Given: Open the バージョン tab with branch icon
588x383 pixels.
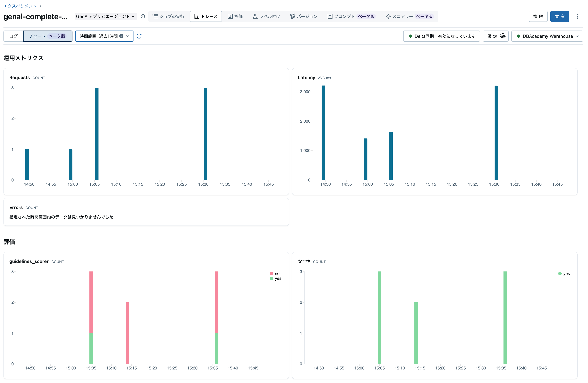Looking at the screenshot, I should click(x=304, y=16).
